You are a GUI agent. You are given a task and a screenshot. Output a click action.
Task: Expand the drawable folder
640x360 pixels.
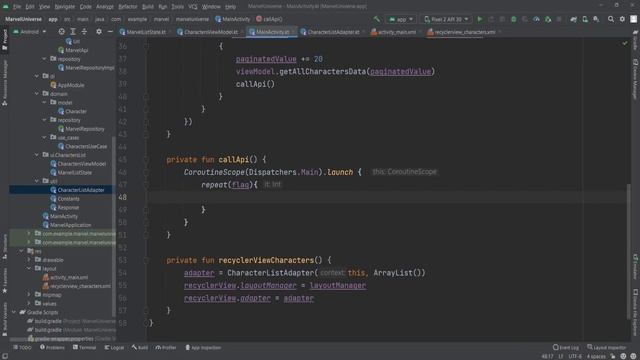pos(29,260)
